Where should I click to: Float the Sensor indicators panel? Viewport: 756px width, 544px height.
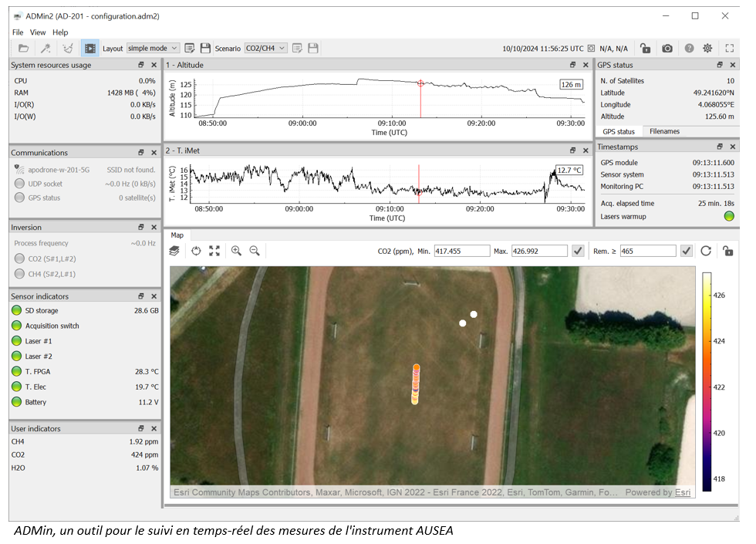[x=141, y=296]
